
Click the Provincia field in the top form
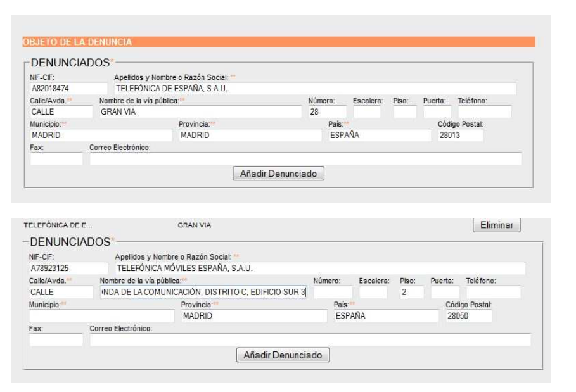(x=250, y=136)
